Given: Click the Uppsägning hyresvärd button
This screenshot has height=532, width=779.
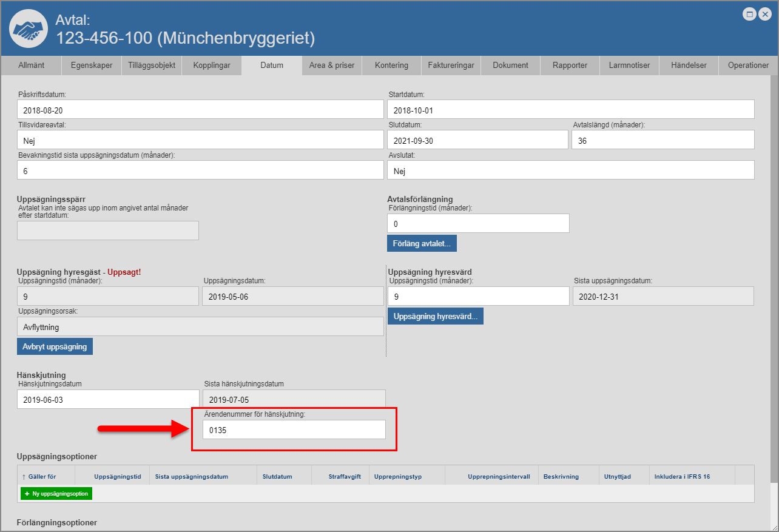Looking at the screenshot, I should pos(435,316).
